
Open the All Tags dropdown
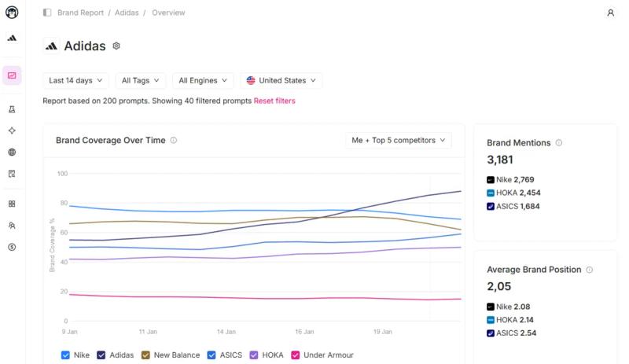click(141, 81)
